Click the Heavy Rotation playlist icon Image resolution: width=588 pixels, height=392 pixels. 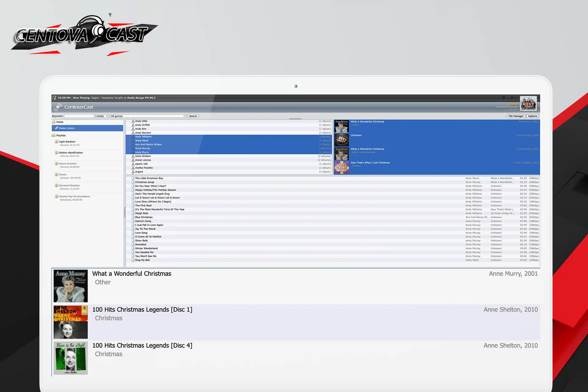[x=57, y=164]
